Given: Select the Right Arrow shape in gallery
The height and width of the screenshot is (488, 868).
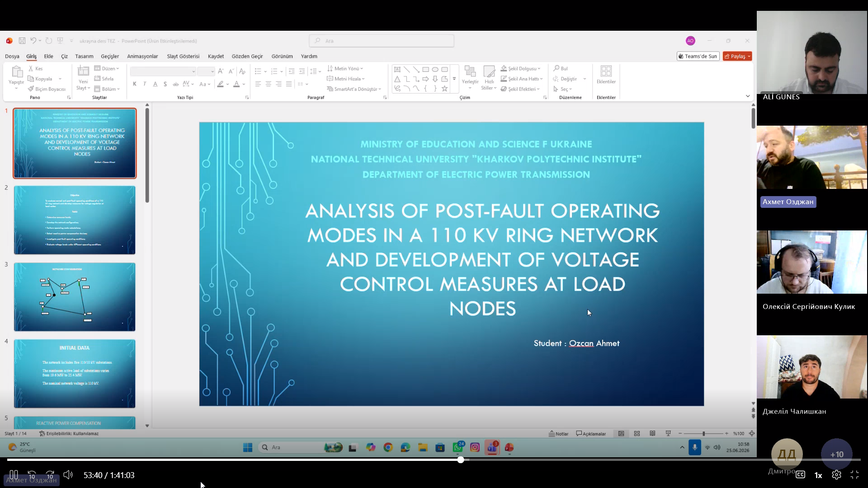Looking at the screenshot, I should (425, 79).
